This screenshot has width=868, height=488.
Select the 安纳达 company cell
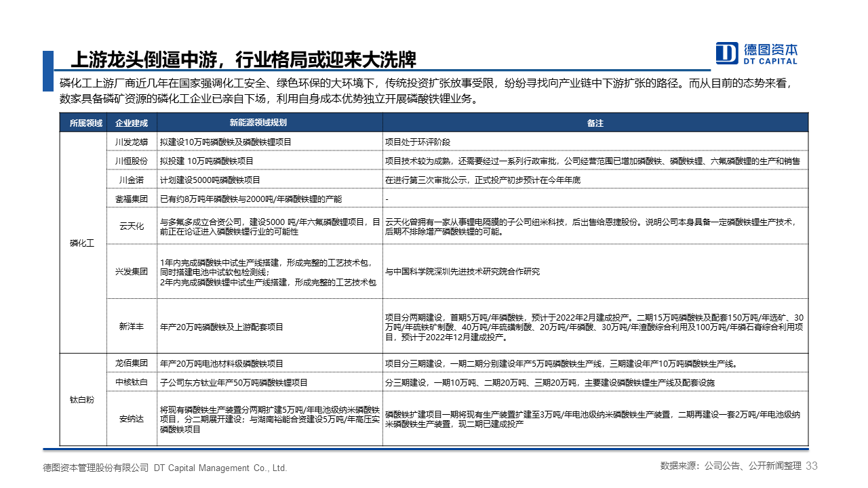coord(132,419)
